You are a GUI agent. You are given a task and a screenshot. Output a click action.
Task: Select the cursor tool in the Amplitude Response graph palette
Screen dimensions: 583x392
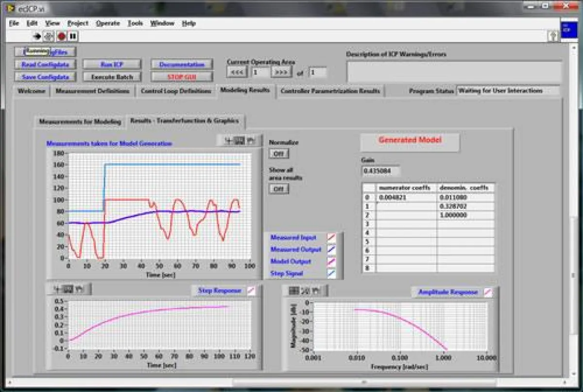(x=294, y=291)
